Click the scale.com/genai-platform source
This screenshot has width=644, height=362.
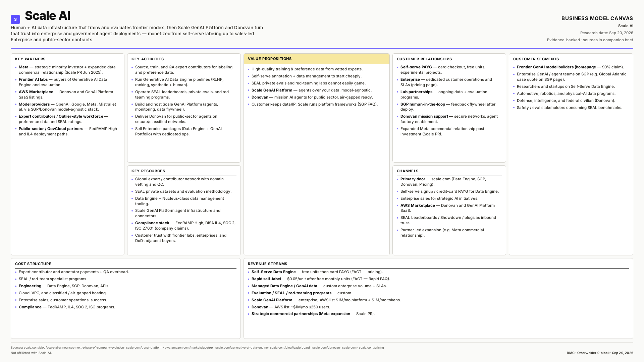click(144, 348)
